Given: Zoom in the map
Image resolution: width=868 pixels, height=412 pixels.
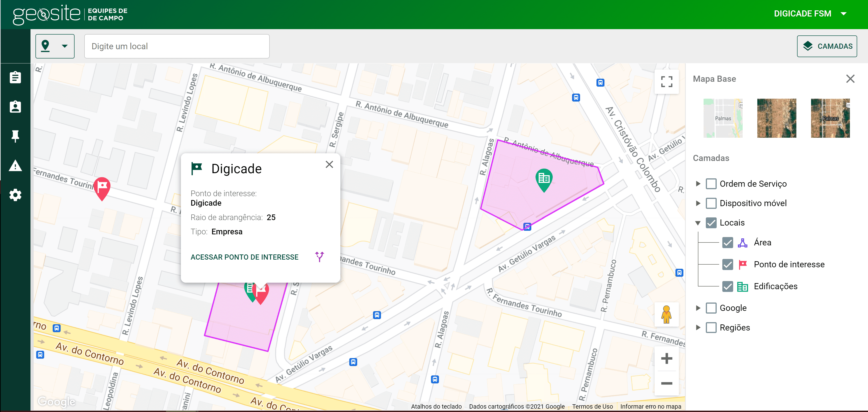Looking at the screenshot, I should click(x=666, y=358).
